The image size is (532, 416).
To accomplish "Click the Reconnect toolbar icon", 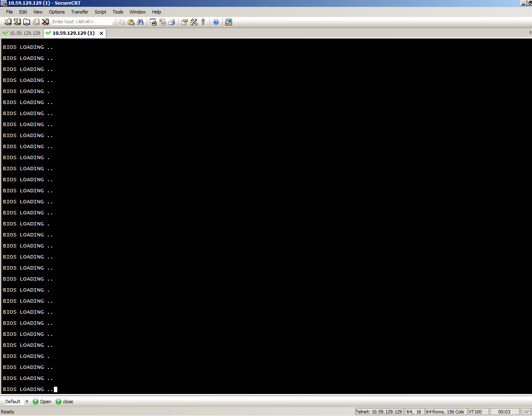I will click(36, 22).
